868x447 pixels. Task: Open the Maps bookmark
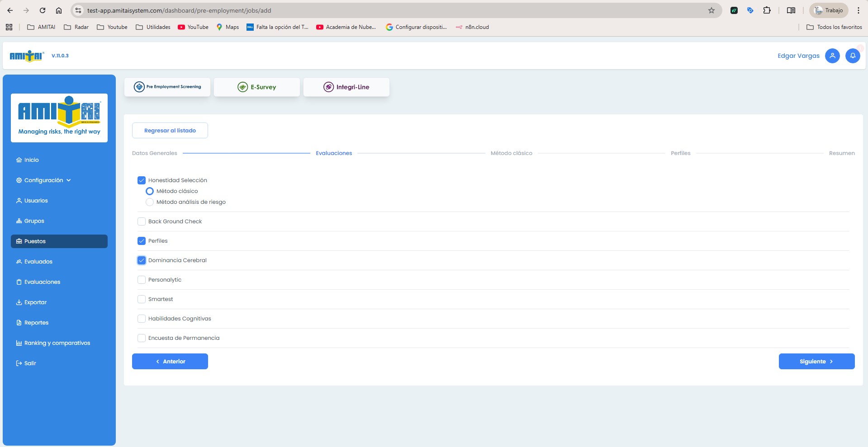point(228,27)
